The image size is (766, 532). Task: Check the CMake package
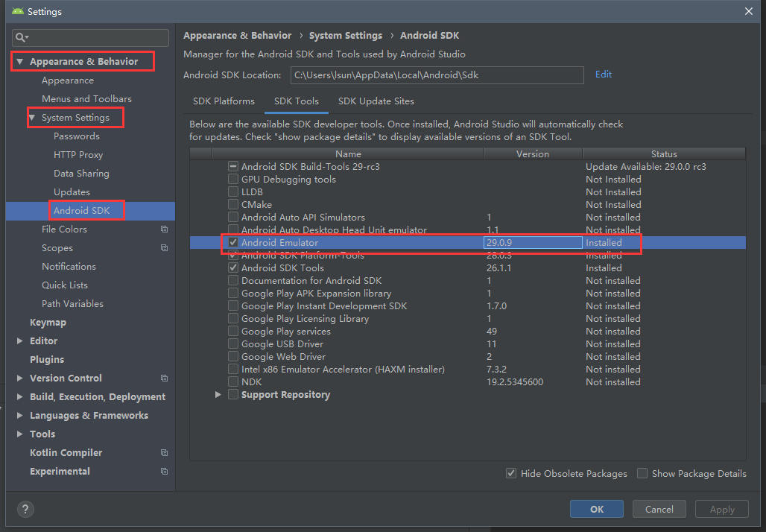pos(233,205)
